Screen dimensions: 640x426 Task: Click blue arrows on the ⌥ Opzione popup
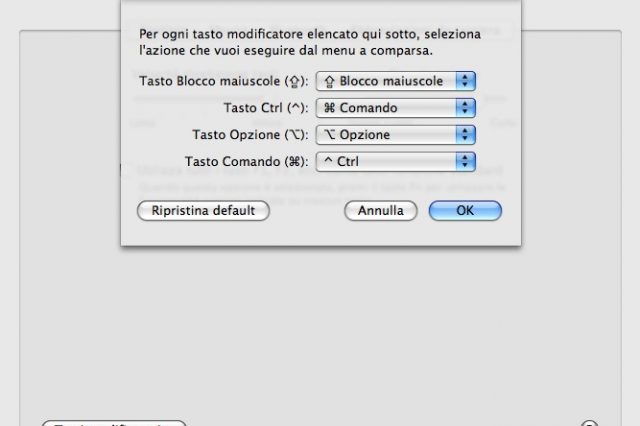click(465, 134)
